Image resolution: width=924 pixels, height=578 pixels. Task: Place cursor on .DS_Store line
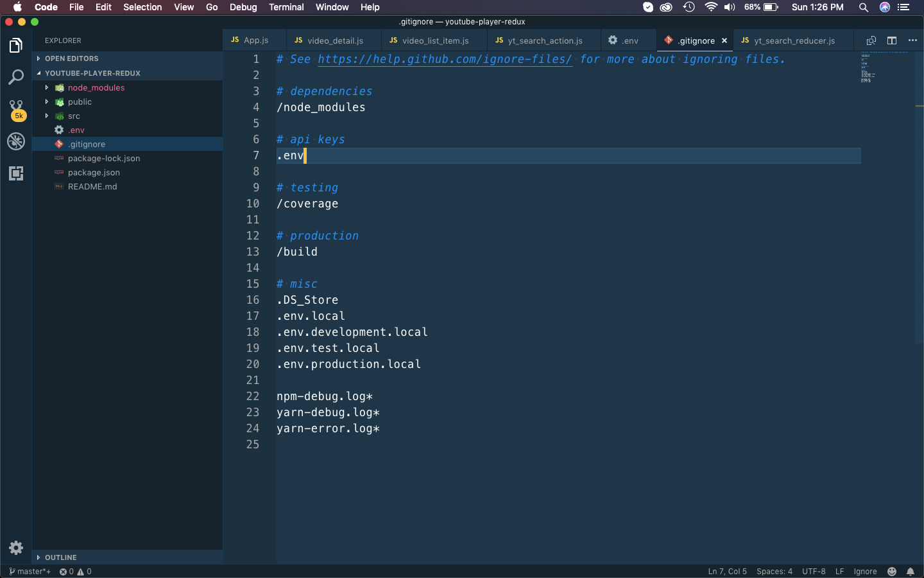pos(307,300)
